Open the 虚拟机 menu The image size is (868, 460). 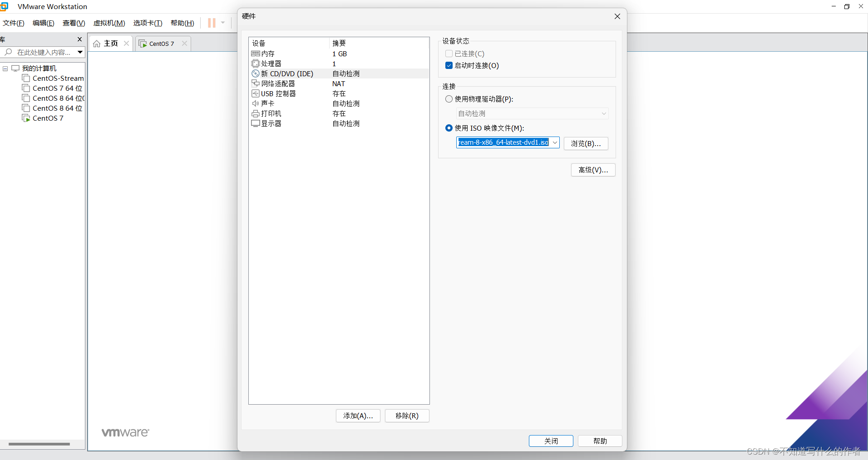(x=109, y=23)
